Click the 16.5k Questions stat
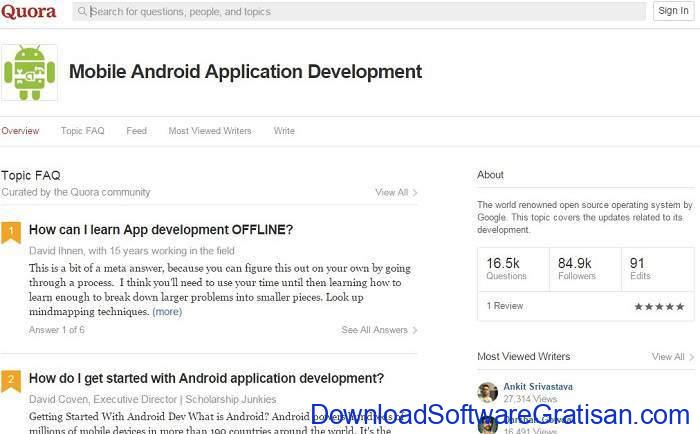The width and height of the screenshot is (700, 434). tap(513, 269)
